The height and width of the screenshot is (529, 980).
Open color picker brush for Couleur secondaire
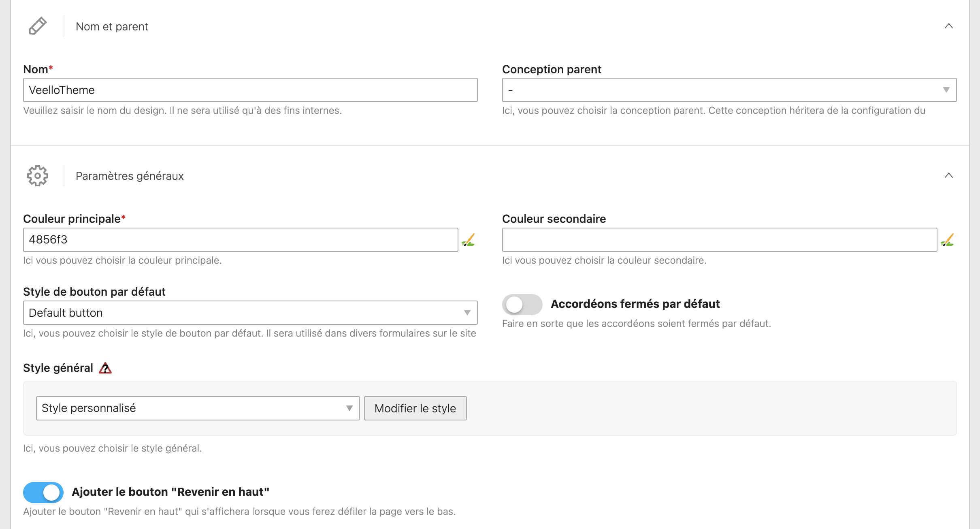947,240
